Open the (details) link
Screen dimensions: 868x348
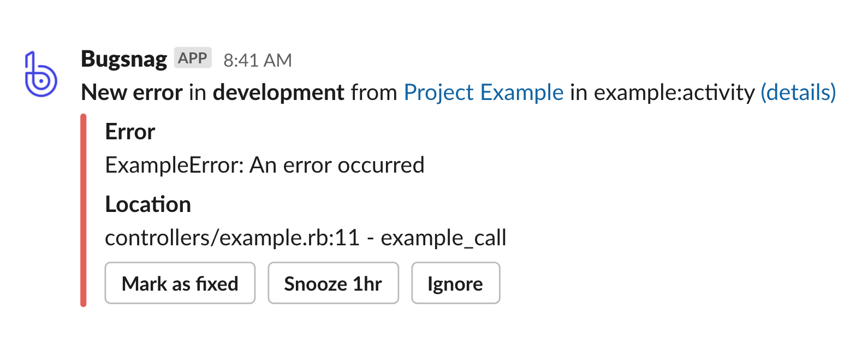pos(798,92)
